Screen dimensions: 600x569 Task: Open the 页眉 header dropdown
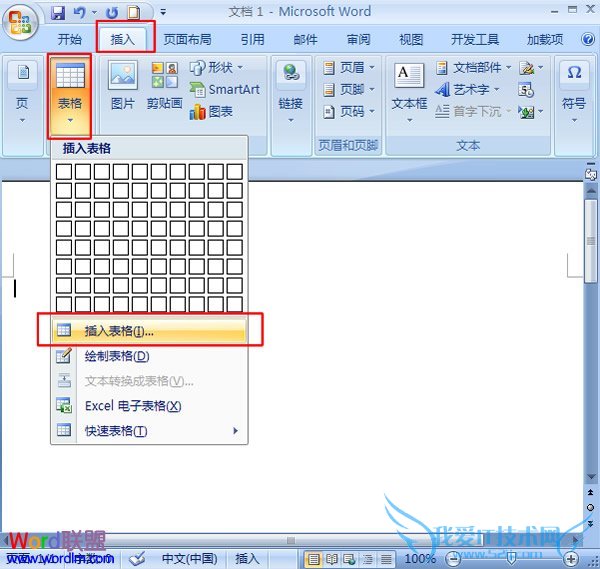pos(349,68)
